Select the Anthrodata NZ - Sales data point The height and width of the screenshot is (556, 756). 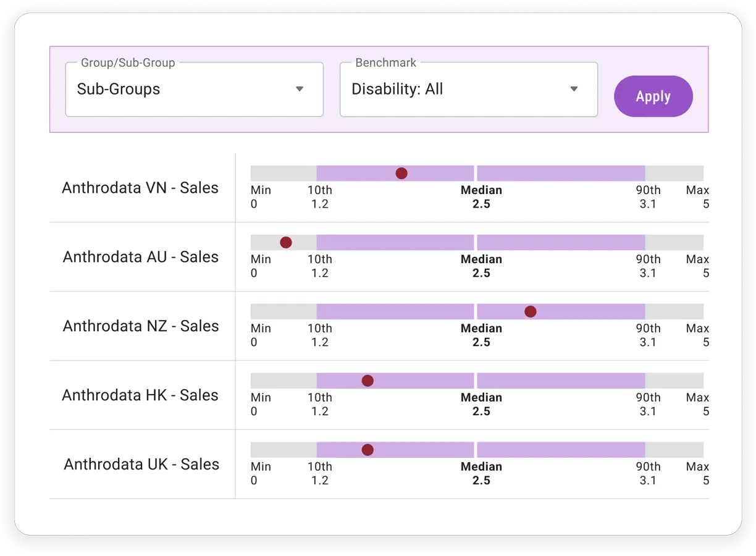coord(531,312)
